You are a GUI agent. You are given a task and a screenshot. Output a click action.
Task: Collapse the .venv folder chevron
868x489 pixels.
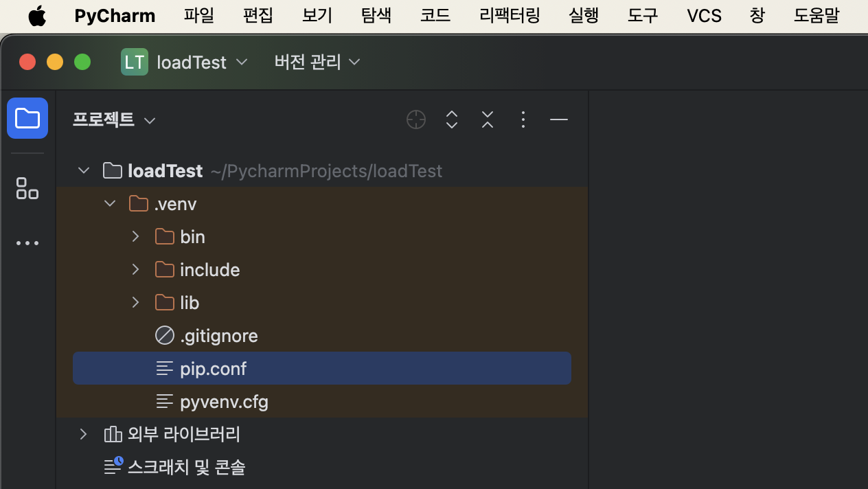(x=110, y=203)
